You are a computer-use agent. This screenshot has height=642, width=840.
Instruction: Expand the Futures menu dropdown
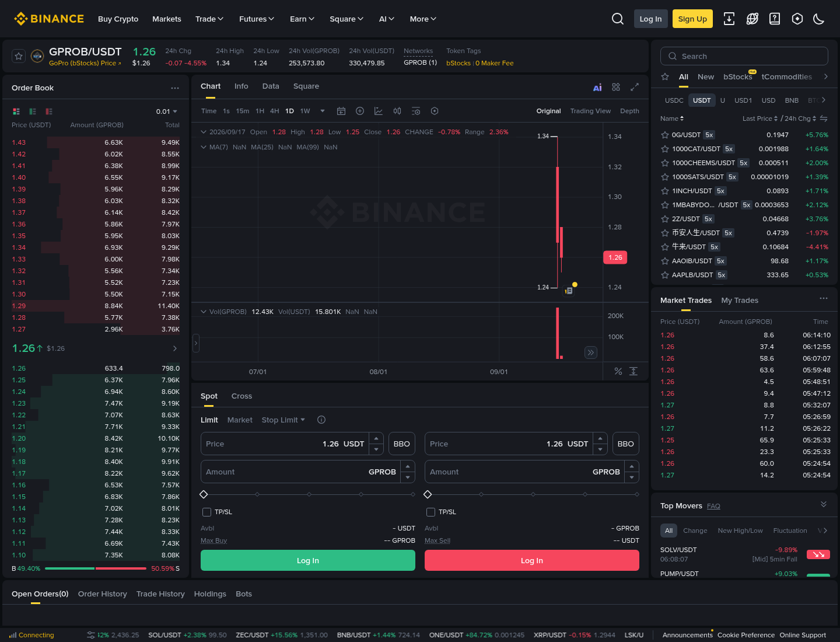tap(257, 19)
